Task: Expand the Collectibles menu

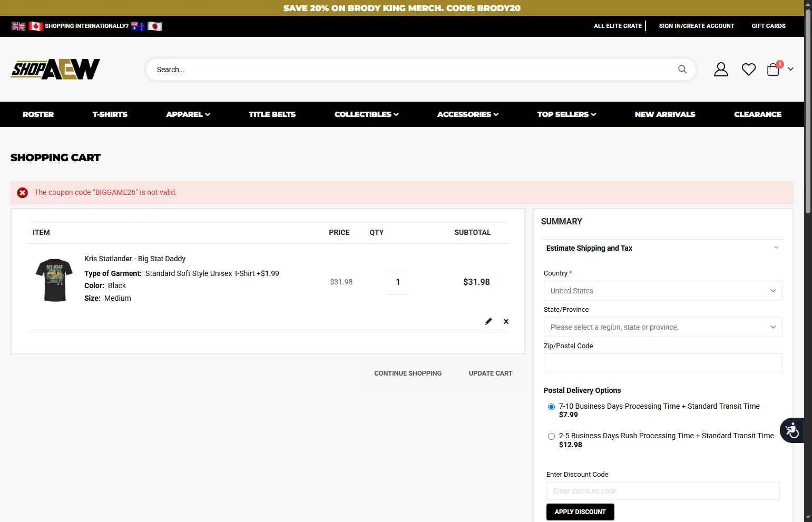Action: pos(367,114)
